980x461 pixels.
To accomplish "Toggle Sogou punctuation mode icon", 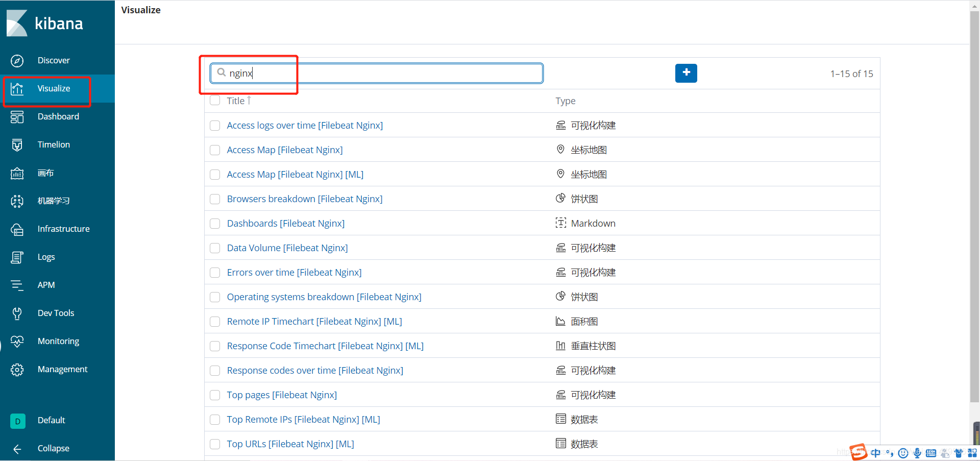I will click(x=890, y=453).
